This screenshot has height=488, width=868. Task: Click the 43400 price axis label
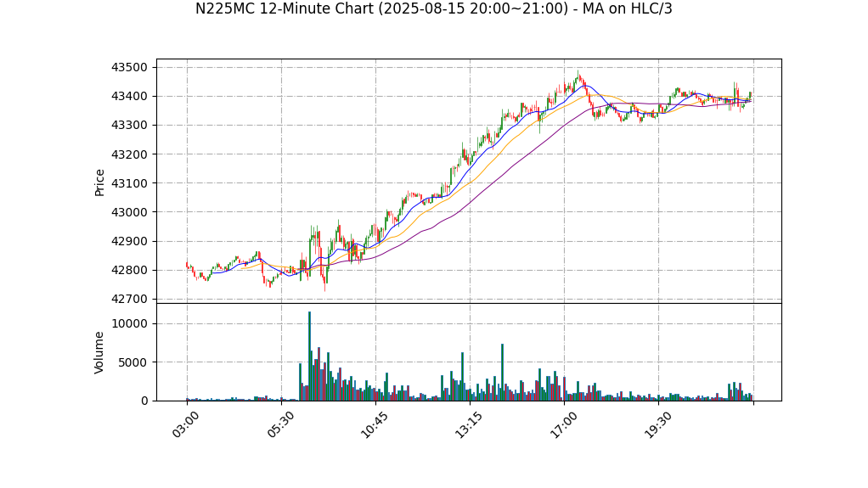click(130, 96)
